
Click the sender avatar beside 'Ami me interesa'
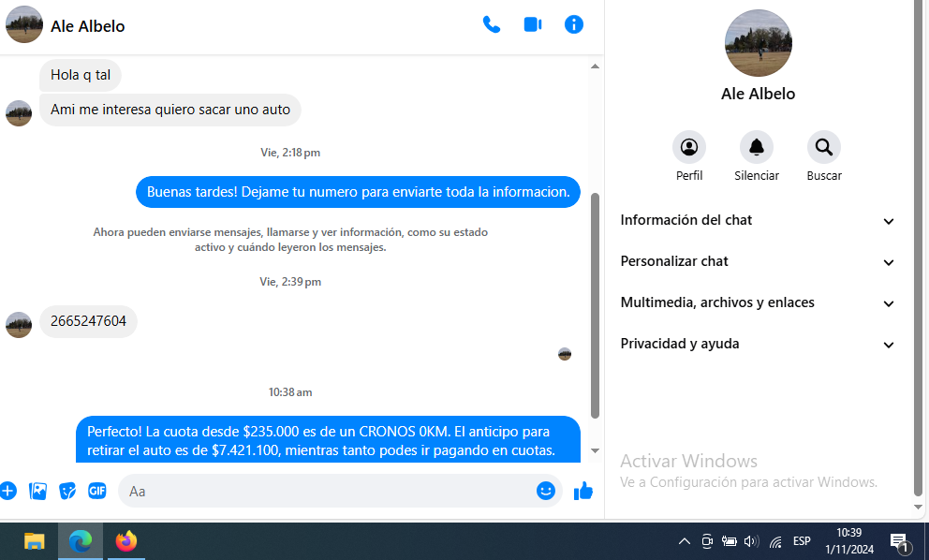pos(19,113)
